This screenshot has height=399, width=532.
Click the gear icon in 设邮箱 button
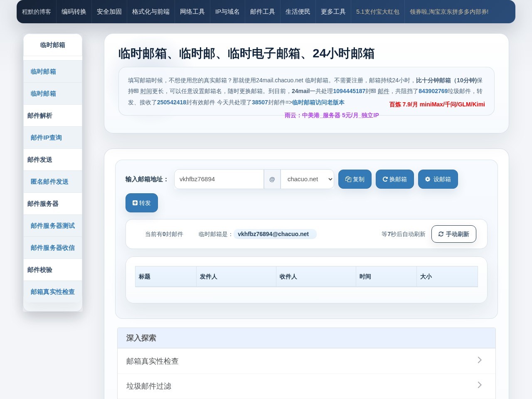428,179
